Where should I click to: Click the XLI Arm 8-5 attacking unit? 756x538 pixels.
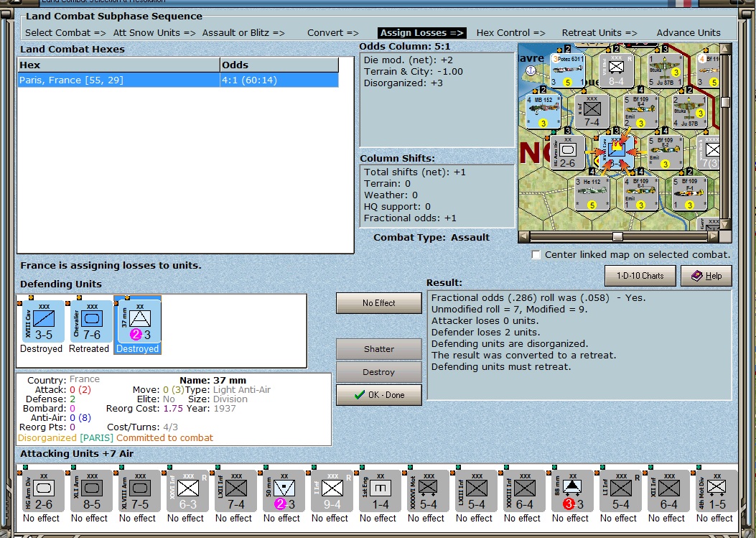[92, 491]
